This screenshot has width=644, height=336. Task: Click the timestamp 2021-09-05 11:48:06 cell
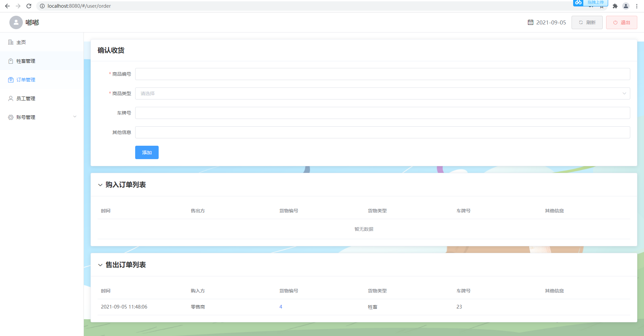pos(124,307)
